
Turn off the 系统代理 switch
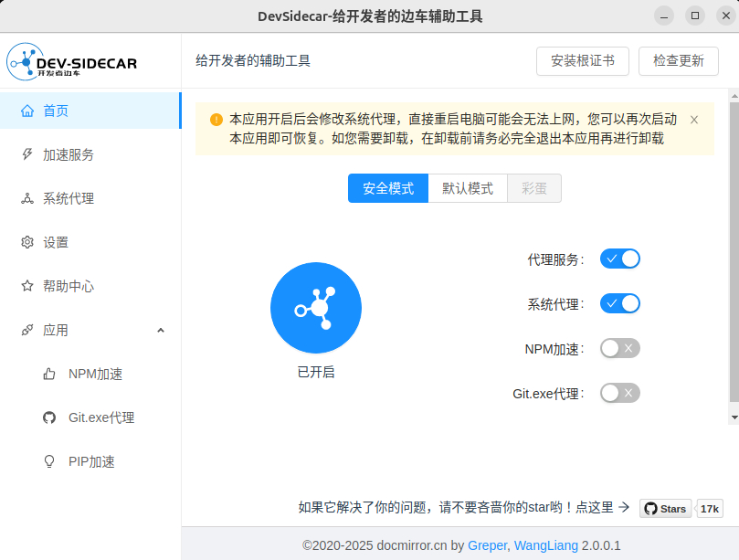point(619,303)
